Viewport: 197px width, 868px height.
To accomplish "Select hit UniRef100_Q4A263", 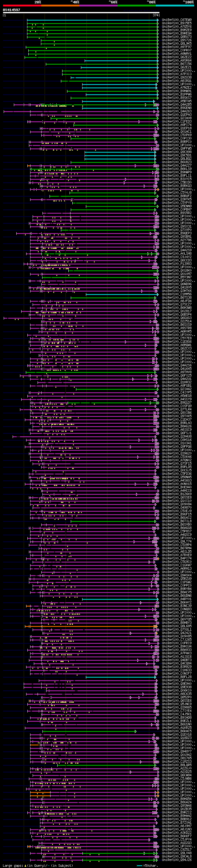I will click(177, 111).
